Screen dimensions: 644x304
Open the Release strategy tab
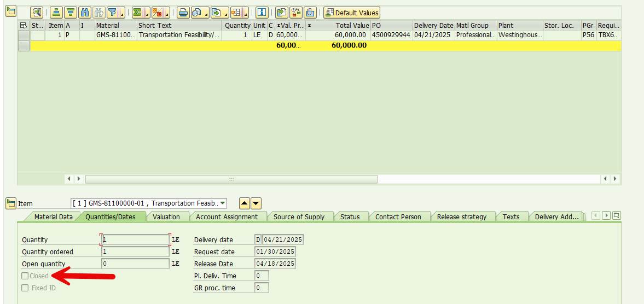pyautogui.click(x=462, y=217)
